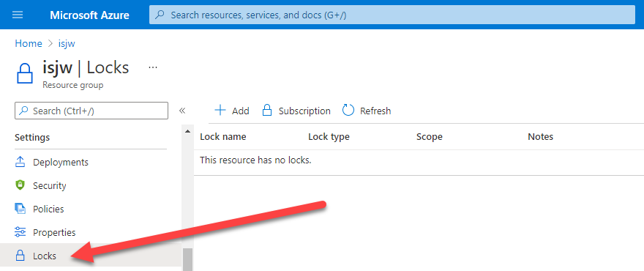The height and width of the screenshot is (271, 644).
Task: Click the 'Resource group' subtitle
Action: pyautogui.click(x=73, y=85)
